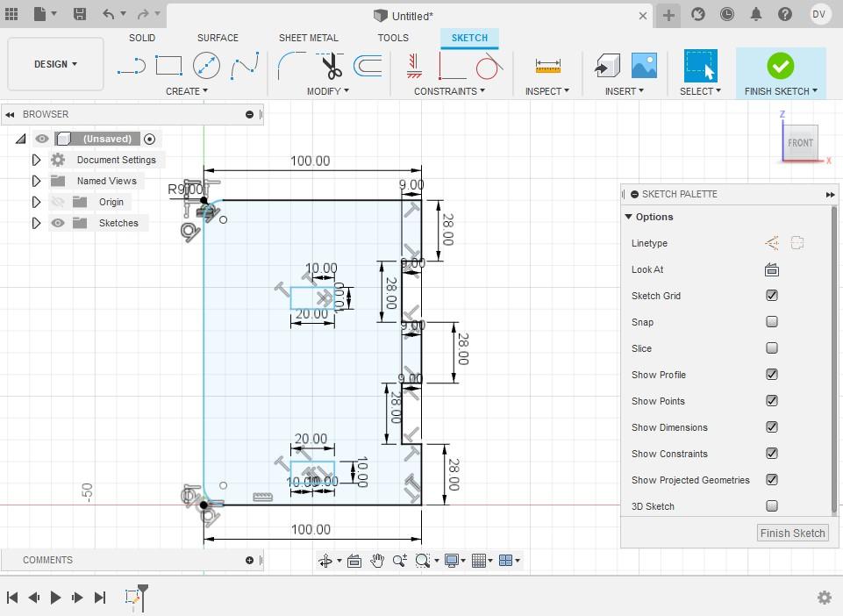Open the extensions icon
Screen dimensions: 843x616
[698, 15]
